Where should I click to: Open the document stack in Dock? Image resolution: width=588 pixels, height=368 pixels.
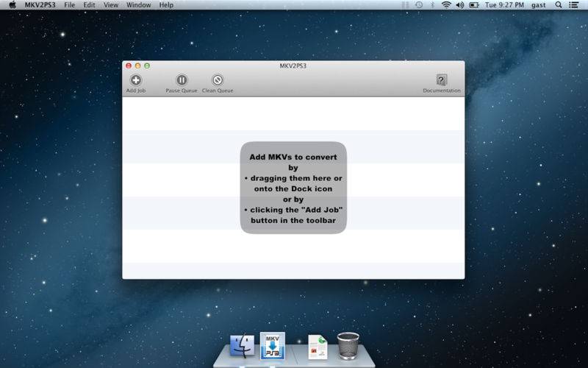point(318,347)
